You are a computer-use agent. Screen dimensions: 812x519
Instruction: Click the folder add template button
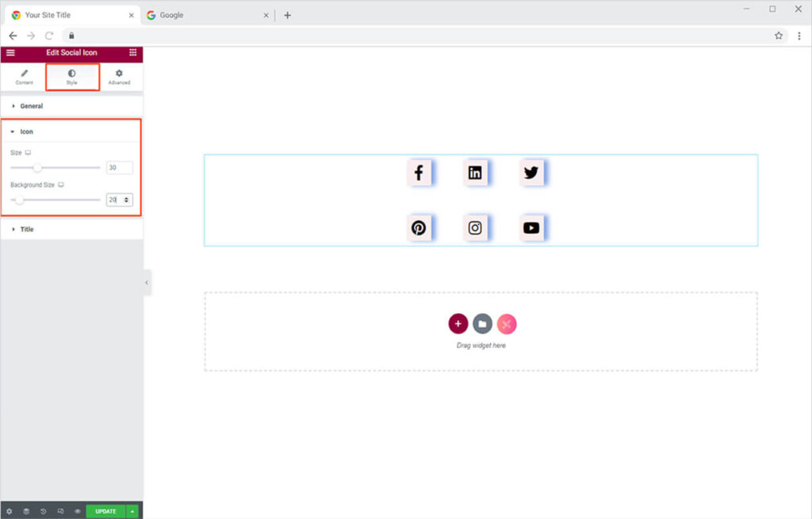tap(482, 323)
